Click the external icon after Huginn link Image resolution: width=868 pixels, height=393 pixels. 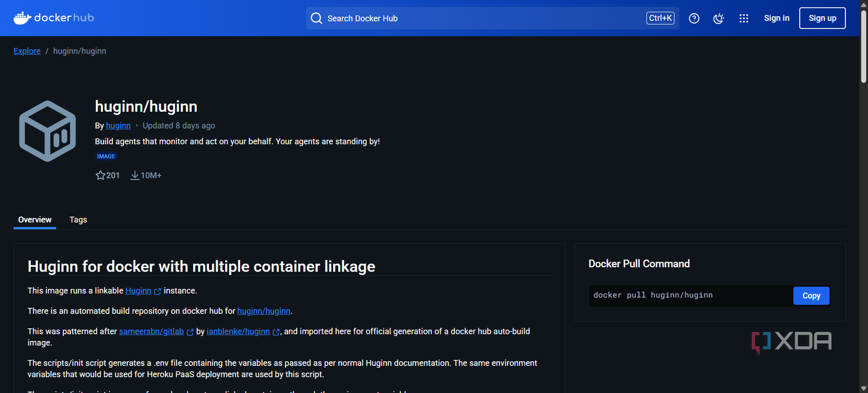coord(158,291)
